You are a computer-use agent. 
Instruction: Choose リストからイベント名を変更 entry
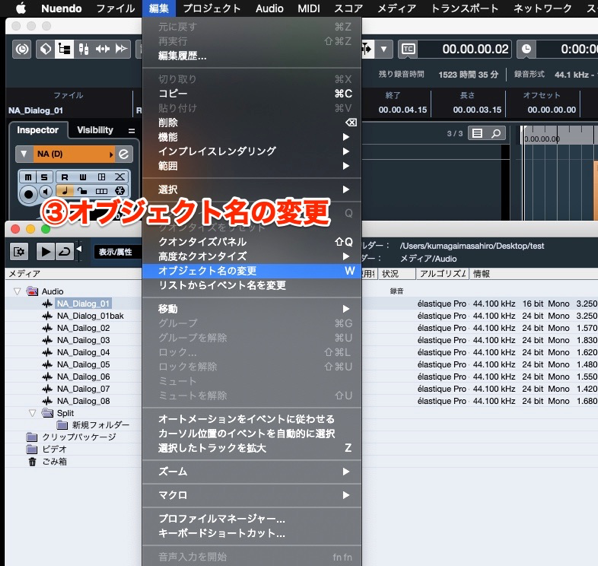point(251,285)
